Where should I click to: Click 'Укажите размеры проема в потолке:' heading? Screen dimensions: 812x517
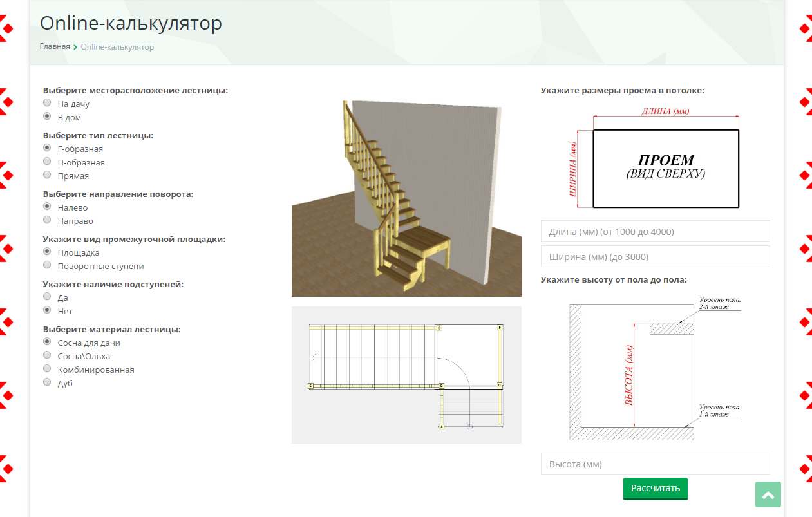click(x=623, y=91)
